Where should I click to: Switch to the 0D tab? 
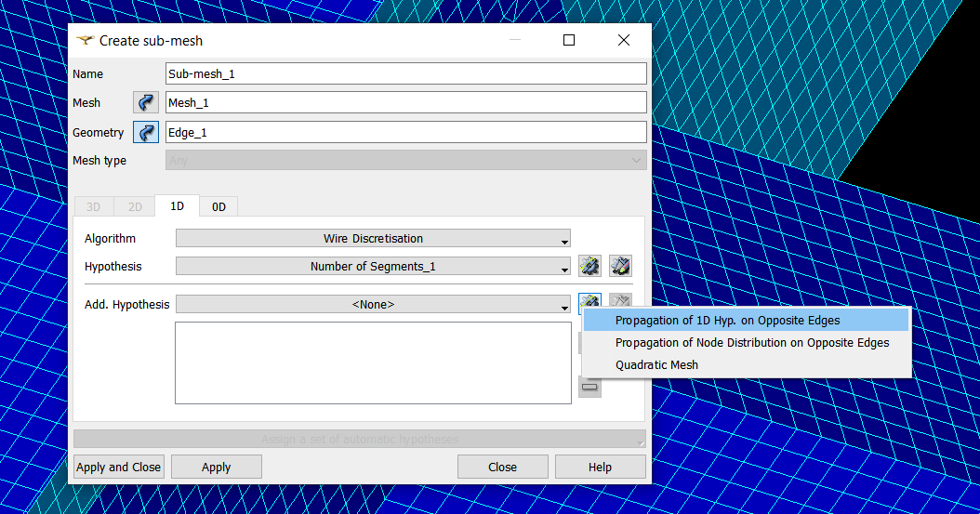tap(219, 206)
